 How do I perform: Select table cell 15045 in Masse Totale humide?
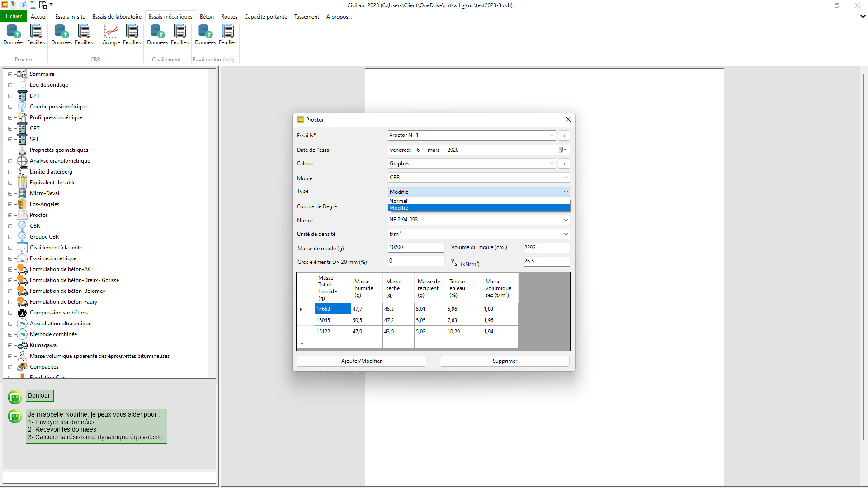coord(333,320)
